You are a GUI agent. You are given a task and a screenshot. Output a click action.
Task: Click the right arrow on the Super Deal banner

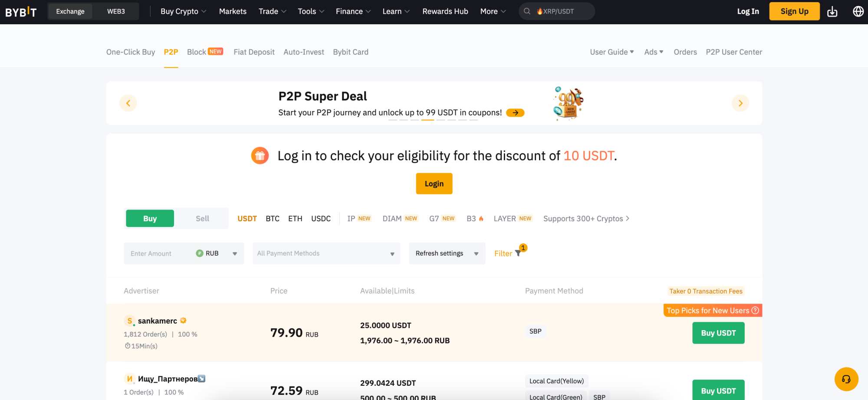(740, 103)
